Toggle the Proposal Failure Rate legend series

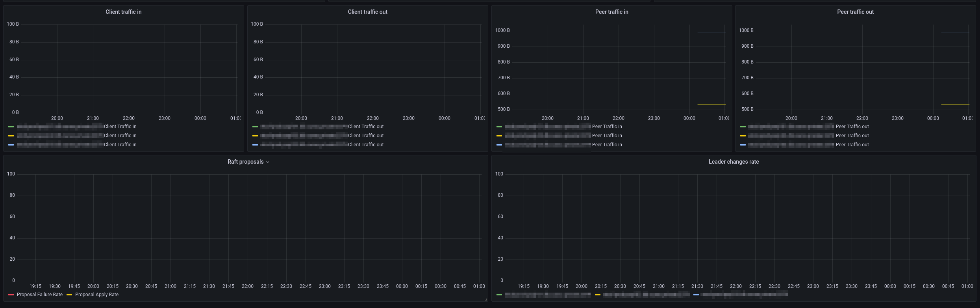pos(39,295)
